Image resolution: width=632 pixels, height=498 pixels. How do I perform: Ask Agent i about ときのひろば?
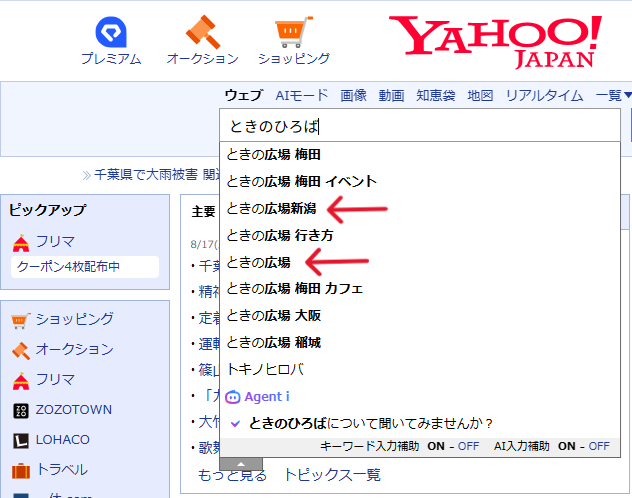coord(420,423)
